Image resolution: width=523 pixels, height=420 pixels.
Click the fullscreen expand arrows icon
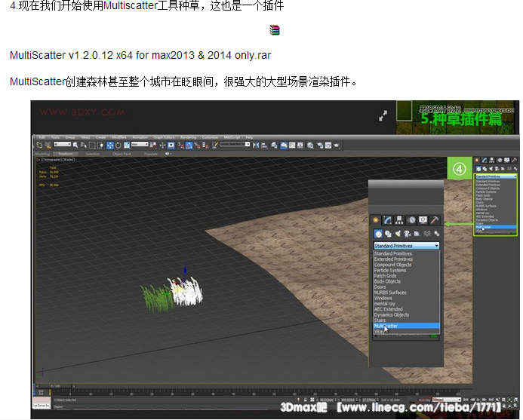383,115
